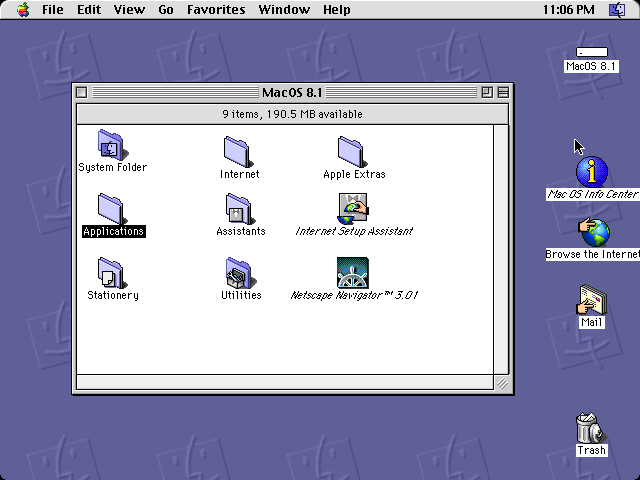Select the System Folder icon
Screen dimensions: 640x480
[112, 145]
